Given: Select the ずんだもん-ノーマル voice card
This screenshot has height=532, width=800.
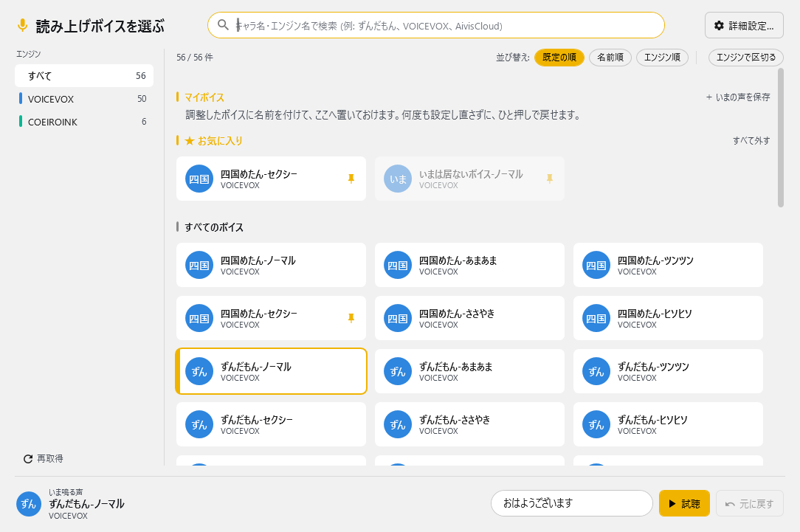Looking at the screenshot, I should [271, 371].
